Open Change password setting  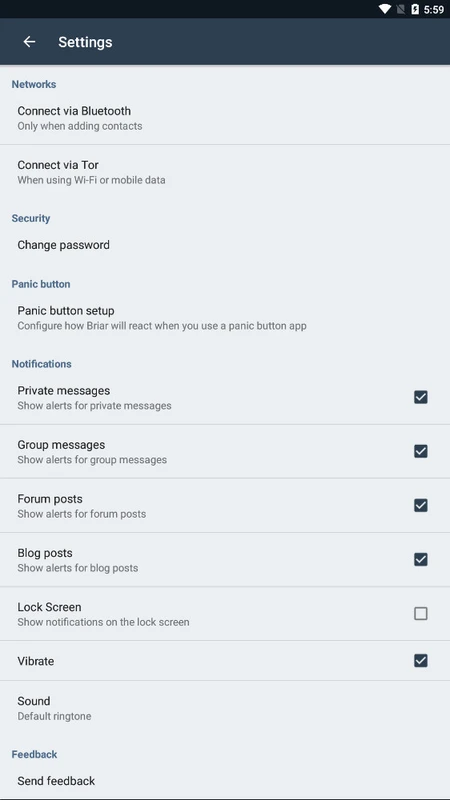pyautogui.click(x=225, y=245)
